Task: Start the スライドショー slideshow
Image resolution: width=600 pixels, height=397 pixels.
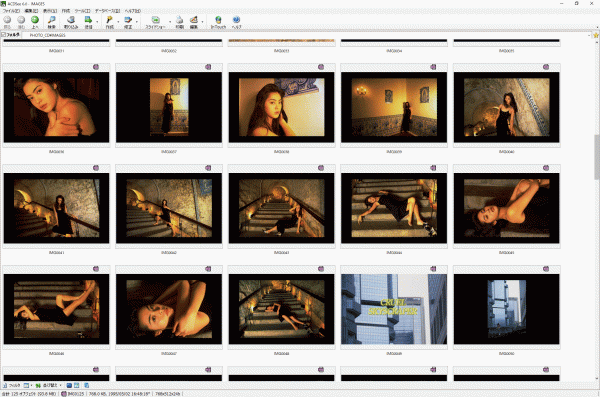Action: coord(155,20)
